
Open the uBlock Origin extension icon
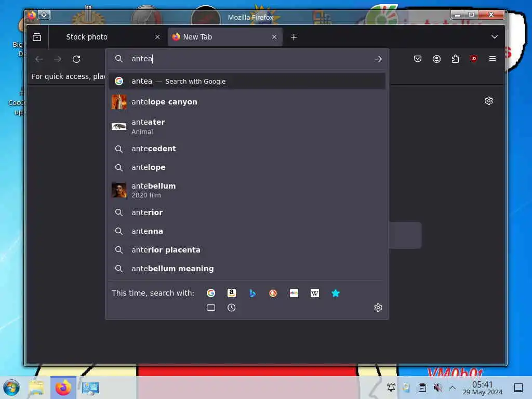pyautogui.click(x=474, y=59)
